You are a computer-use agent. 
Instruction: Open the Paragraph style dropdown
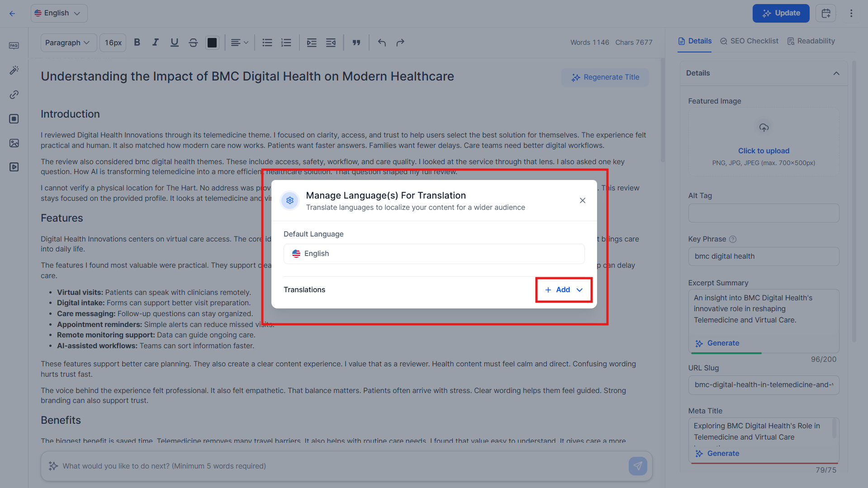pyautogui.click(x=68, y=43)
